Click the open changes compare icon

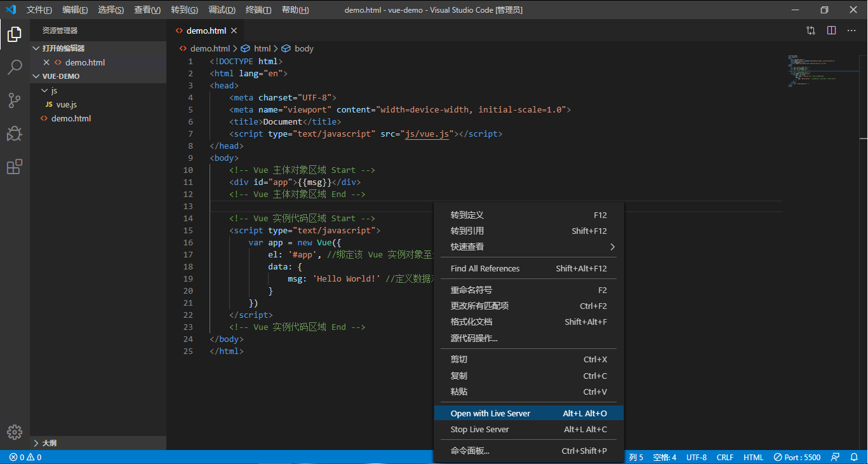[811, 31]
